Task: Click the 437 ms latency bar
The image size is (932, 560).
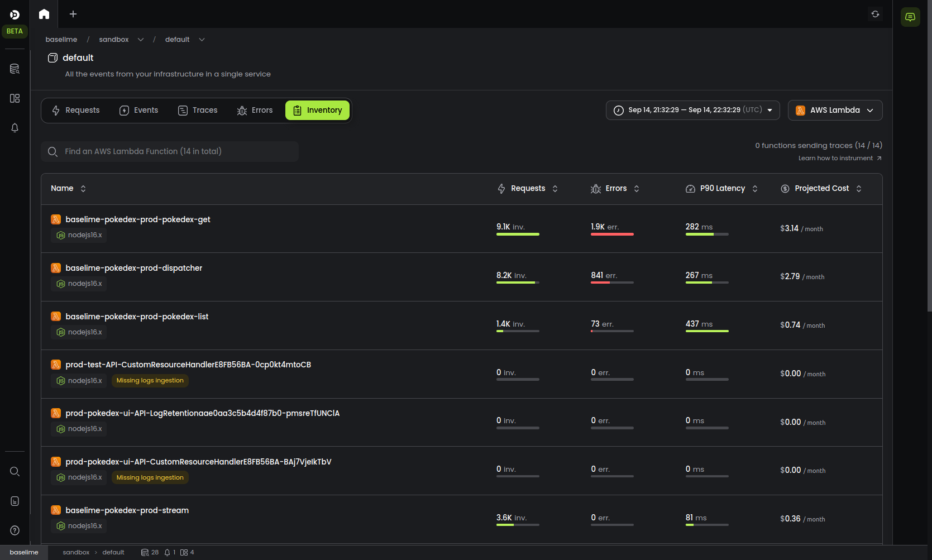Action: [707, 332]
